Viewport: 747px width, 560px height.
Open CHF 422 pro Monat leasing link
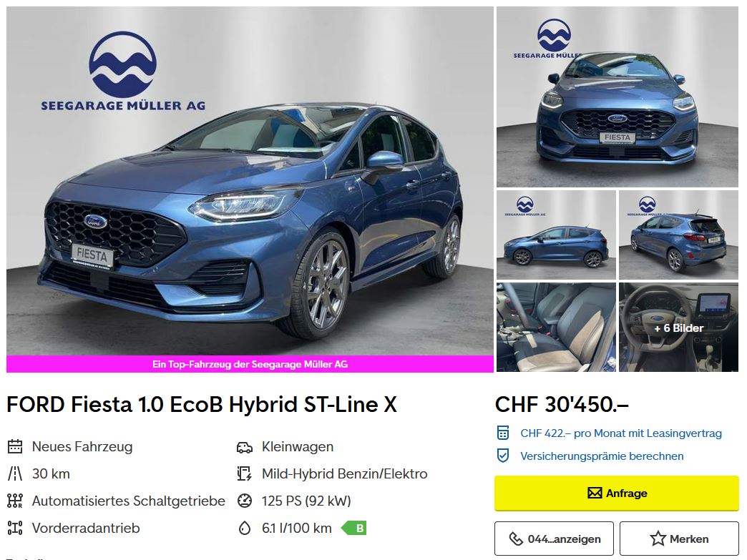click(621, 433)
